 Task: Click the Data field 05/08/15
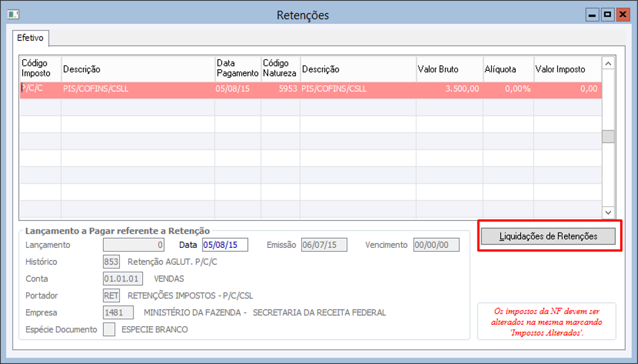pyautogui.click(x=225, y=245)
